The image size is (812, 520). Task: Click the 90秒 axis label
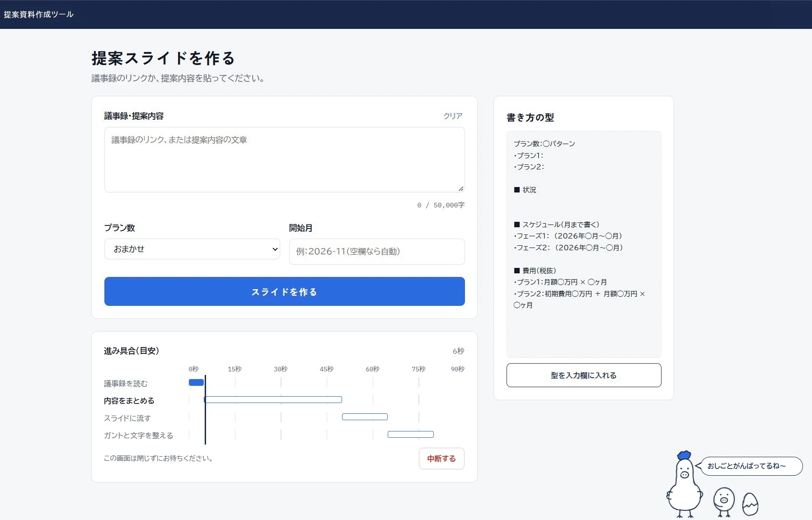(x=458, y=369)
